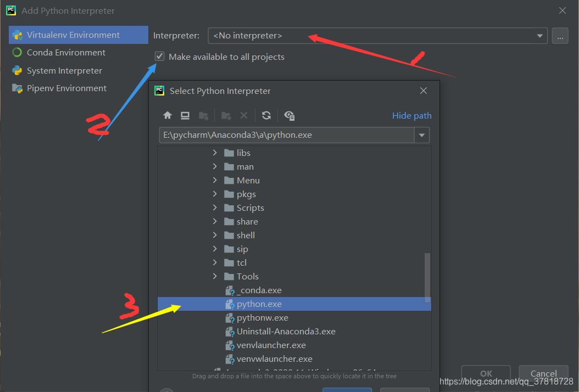Close the Select Python Interpreter dialog

(x=424, y=91)
